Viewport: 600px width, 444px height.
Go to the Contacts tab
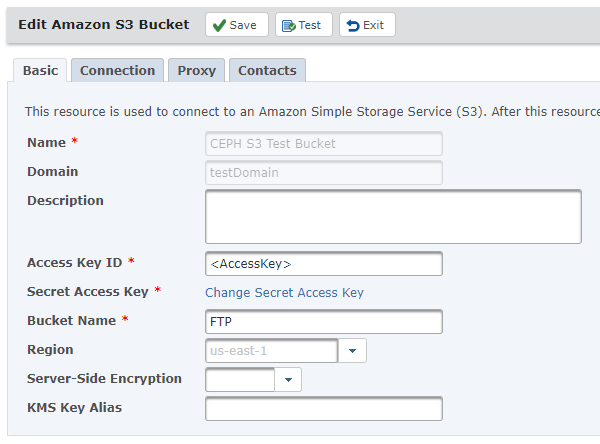[267, 70]
